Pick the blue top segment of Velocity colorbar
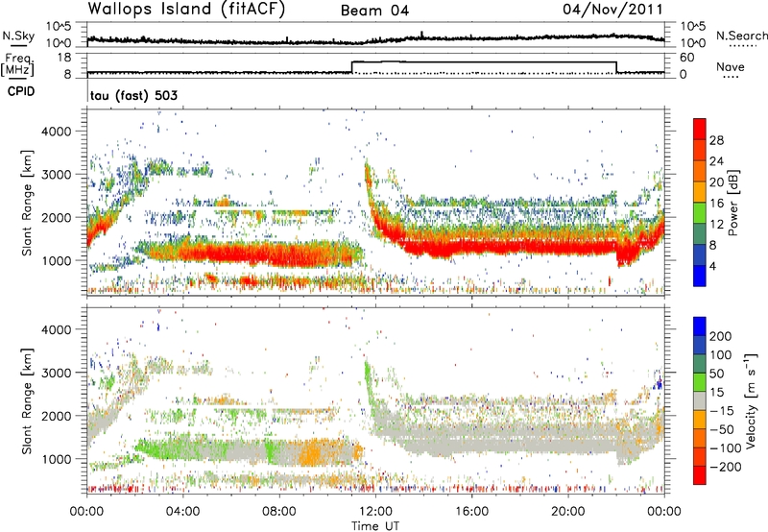This screenshot has width=768, height=532. tap(700, 326)
